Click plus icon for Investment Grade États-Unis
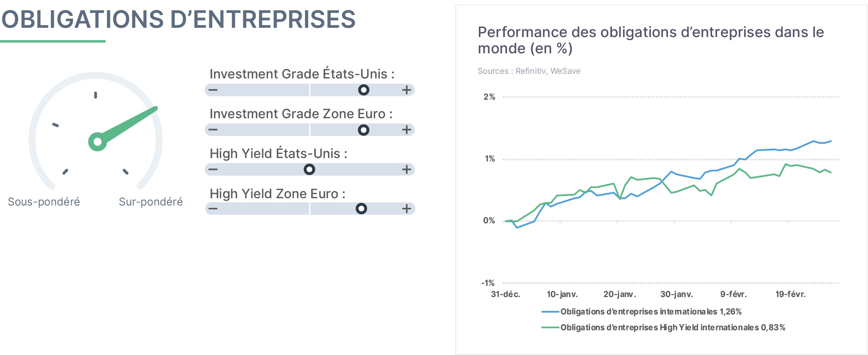The image size is (868, 355). point(407,90)
